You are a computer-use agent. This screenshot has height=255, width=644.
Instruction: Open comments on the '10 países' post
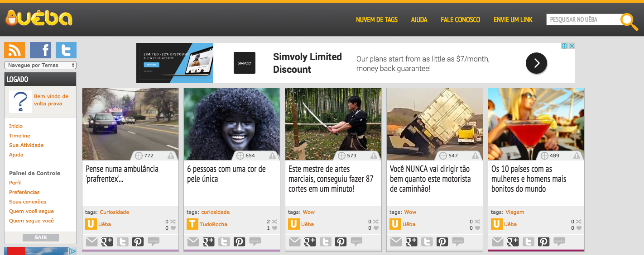coord(559,242)
